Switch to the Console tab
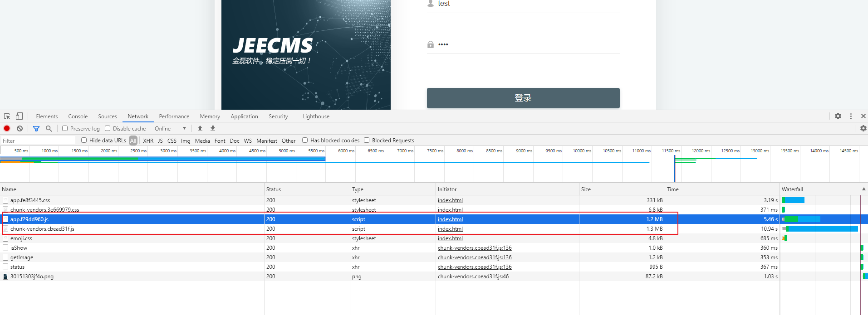868x315 pixels. click(x=78, y=116)
